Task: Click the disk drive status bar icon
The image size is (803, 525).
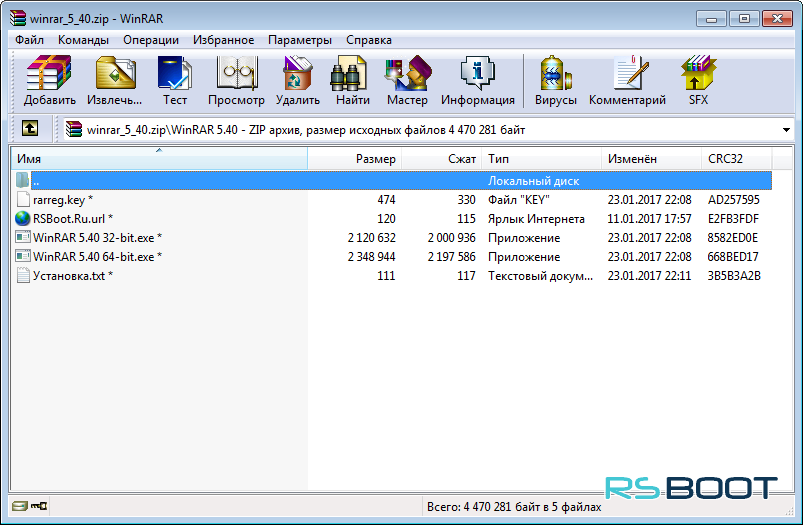Action: click(19, 506)
